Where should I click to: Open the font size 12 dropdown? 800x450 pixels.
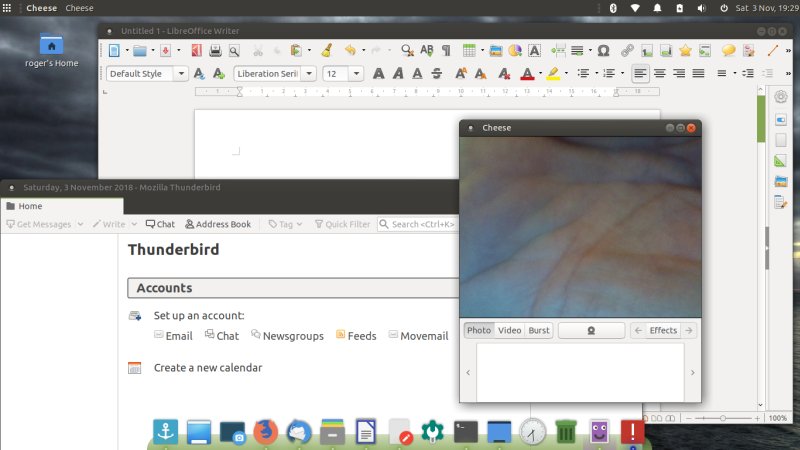coord(359,73)
